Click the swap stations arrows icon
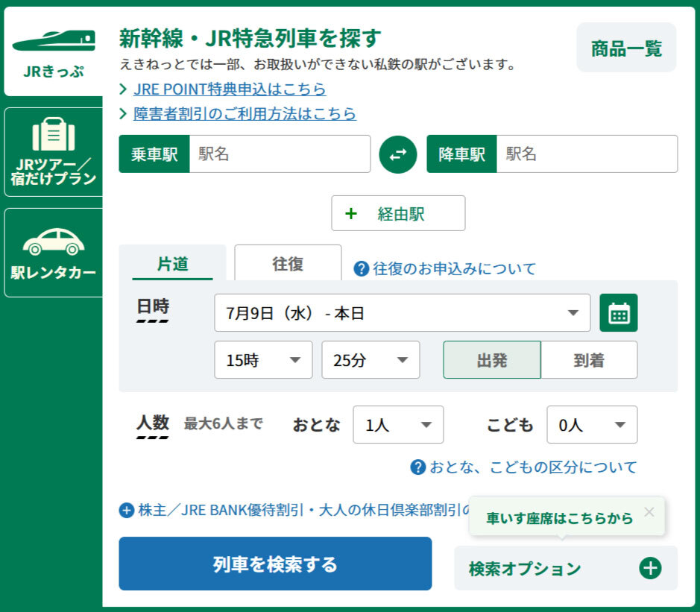 coord(398,154)
